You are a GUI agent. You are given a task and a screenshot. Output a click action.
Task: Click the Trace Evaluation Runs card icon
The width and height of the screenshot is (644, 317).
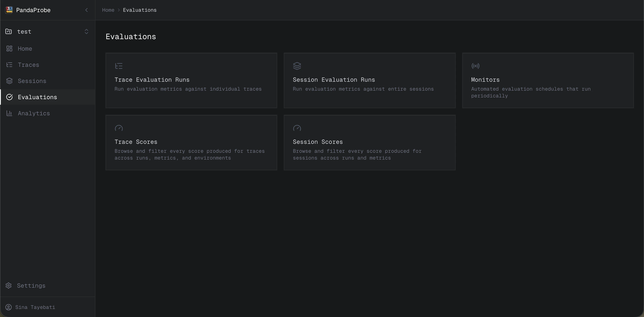pyautogui.click(x=119, y=66)
